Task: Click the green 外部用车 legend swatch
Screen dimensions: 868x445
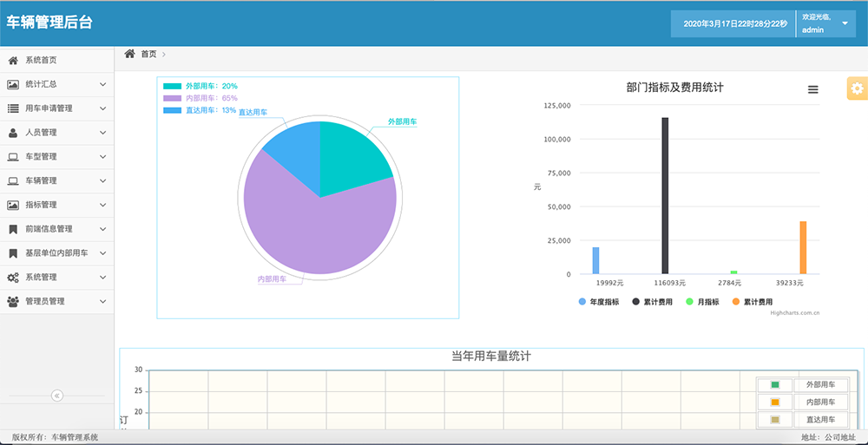Action: coord(775,384)
